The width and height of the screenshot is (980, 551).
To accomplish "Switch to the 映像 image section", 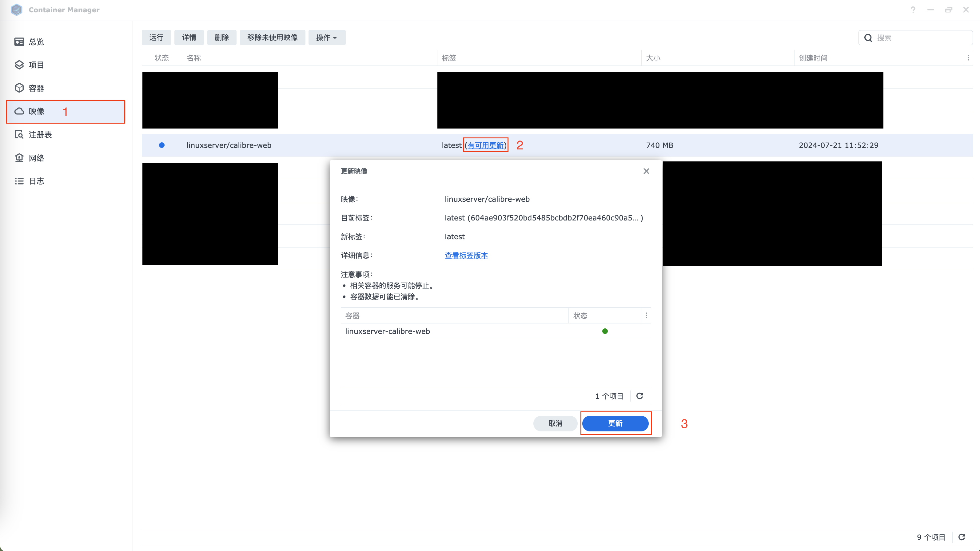I will point(37,111).
